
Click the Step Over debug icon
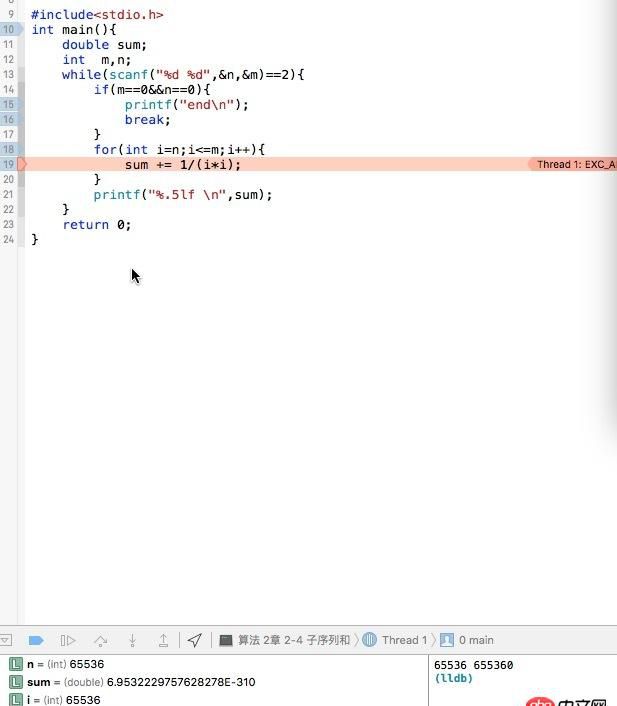click(100, 640)
